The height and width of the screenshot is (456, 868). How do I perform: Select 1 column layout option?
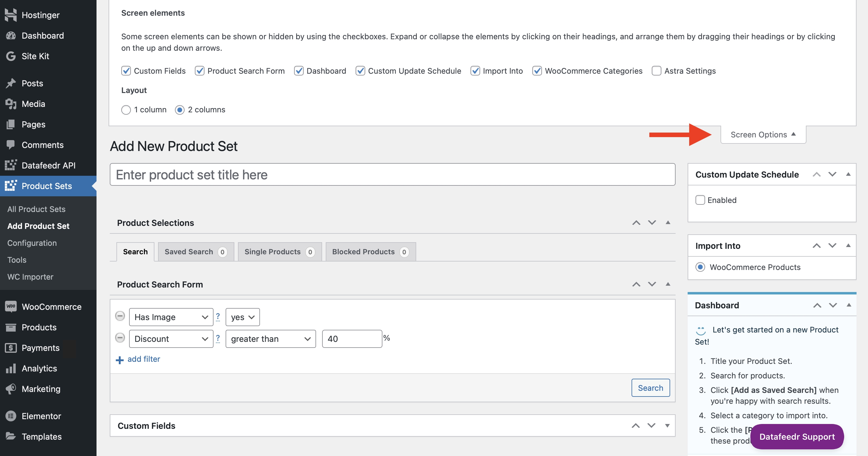point(126,110)
